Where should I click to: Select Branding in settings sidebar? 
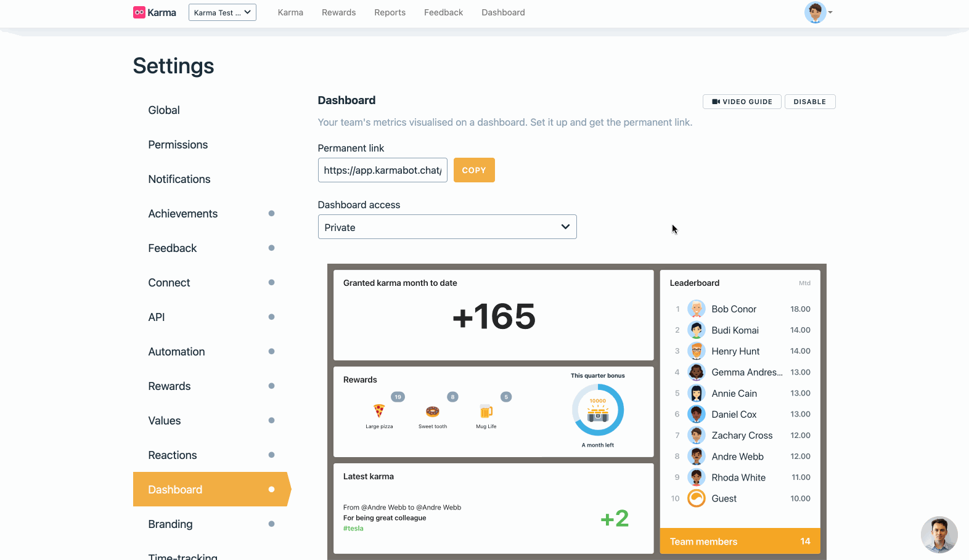point(170,524)
